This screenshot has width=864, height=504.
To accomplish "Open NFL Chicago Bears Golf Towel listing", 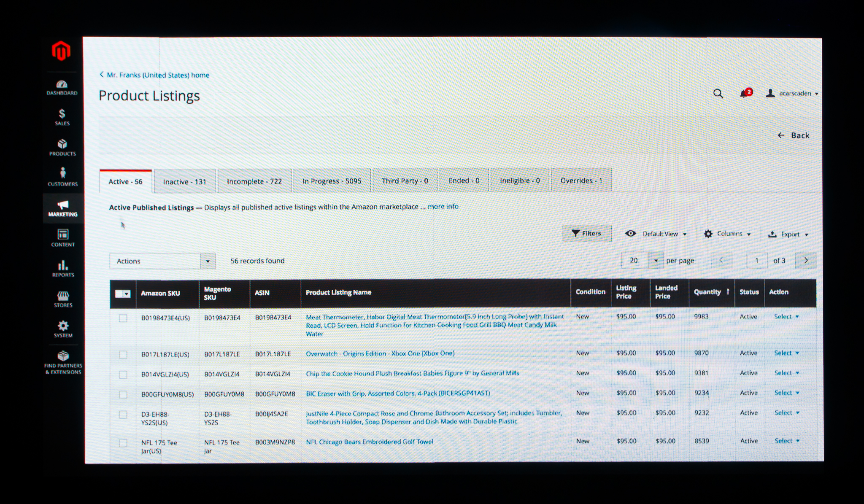I will point(370,442).
